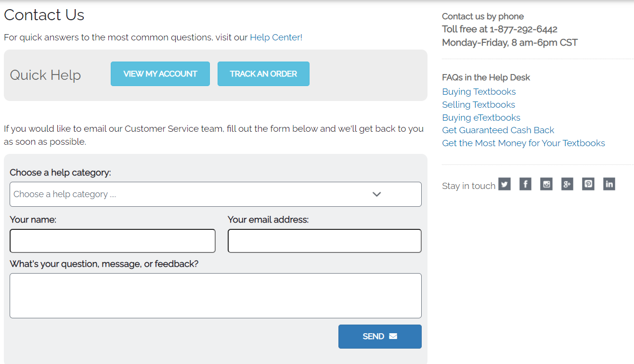The image size is (634, 364).
Task: Open the LinkedIn social icon
Action: click(x=609, y=184)
